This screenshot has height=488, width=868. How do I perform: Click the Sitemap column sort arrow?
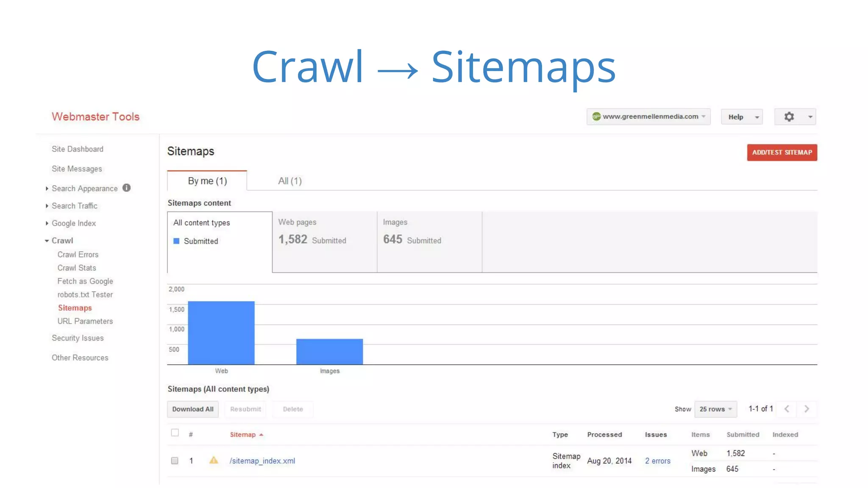tap(261, 435)
